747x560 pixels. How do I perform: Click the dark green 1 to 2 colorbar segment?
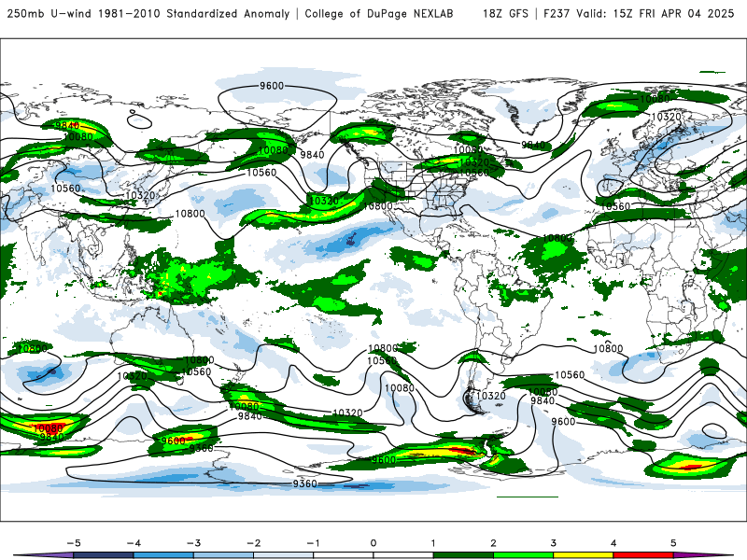click(463, 555)
